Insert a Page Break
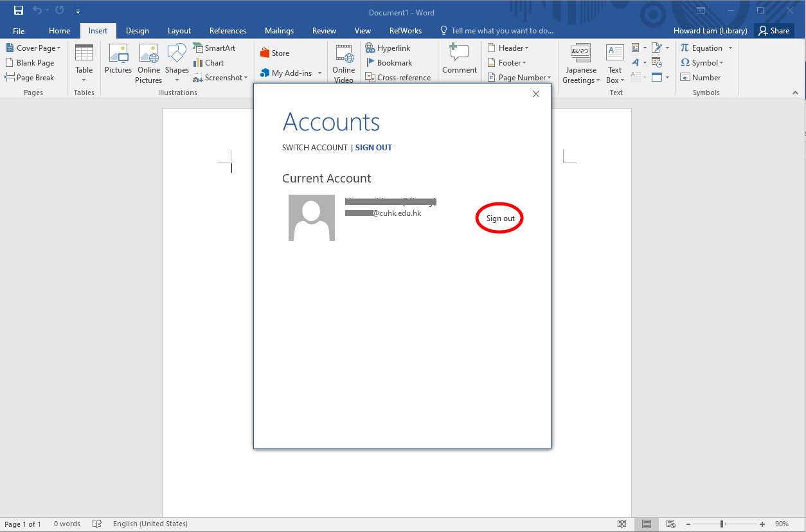Image resolution: width=806 pixels, height=532 pixels. tap(30, 78)
